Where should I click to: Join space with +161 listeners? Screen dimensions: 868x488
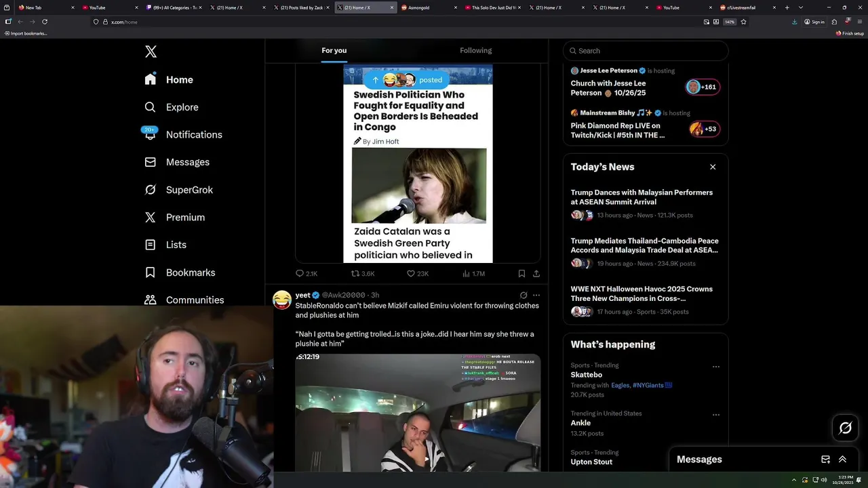(x=703, y=87)
